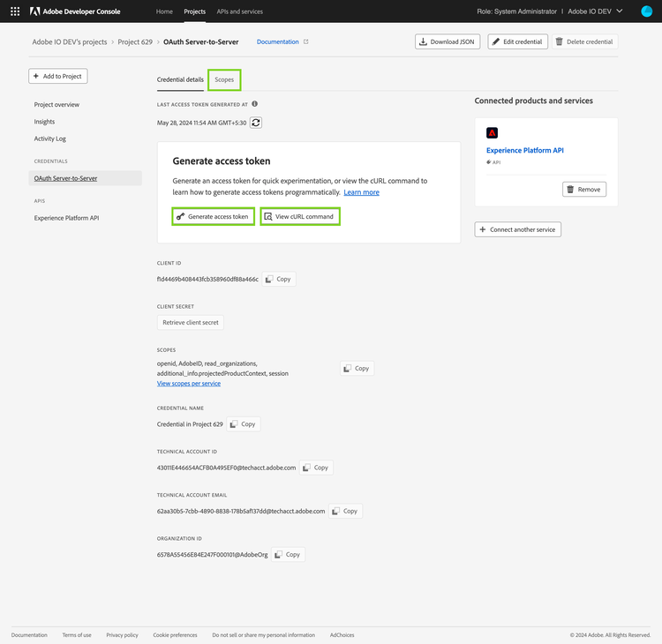Screen dimensions: 662x644
Task: Copy the organization ID
Action: coord(288,555)
